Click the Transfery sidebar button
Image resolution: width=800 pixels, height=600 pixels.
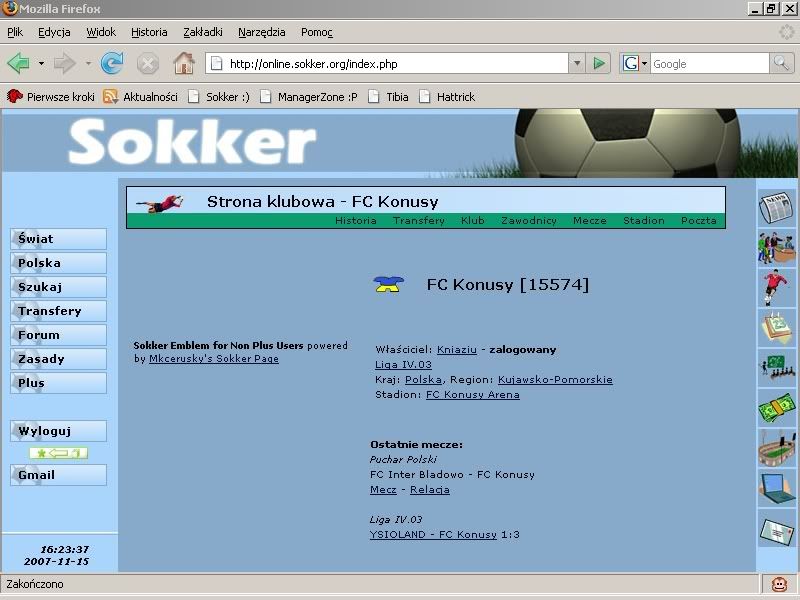[x=58, y=311]
